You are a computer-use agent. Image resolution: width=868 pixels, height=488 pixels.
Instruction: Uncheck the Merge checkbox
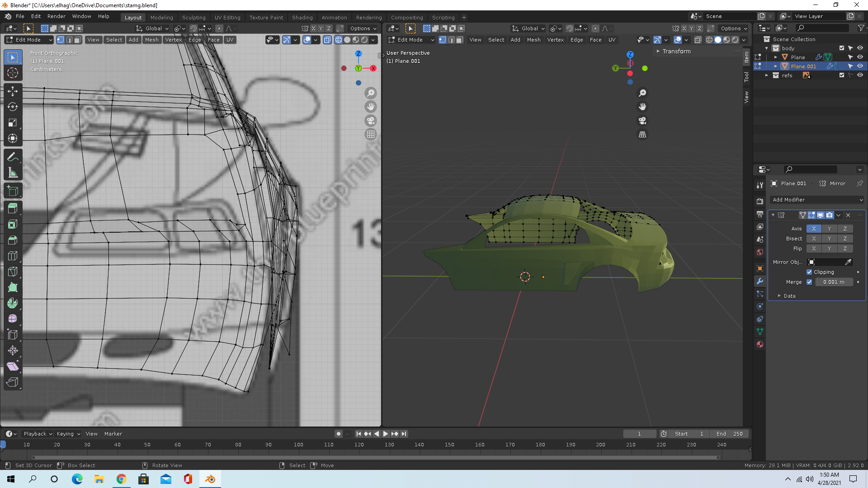point(809,282)
